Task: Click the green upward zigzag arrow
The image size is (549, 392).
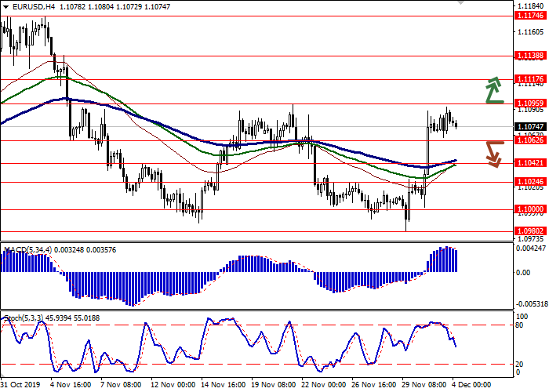Action: click(x=493, y=91)
